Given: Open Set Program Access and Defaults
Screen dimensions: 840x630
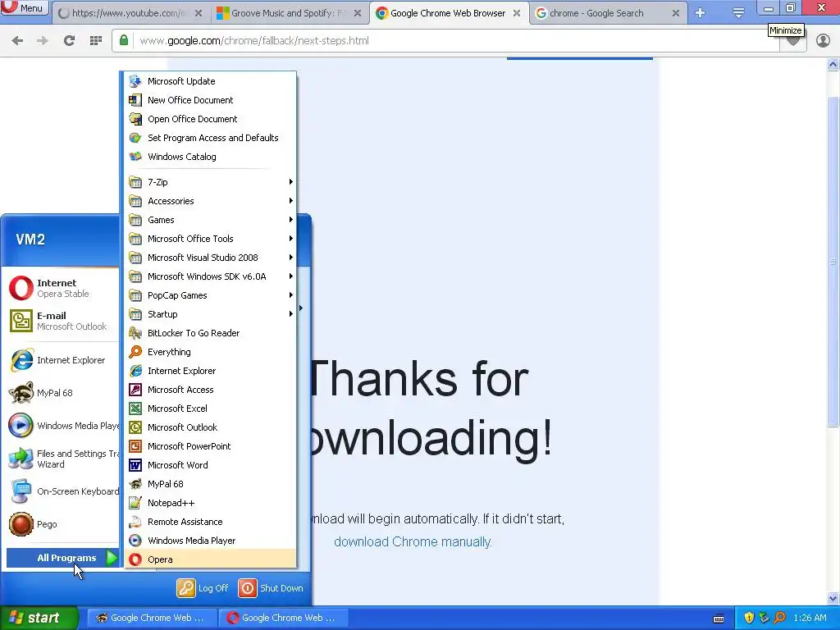Looking at the screenshot, I should coord(210,138).
